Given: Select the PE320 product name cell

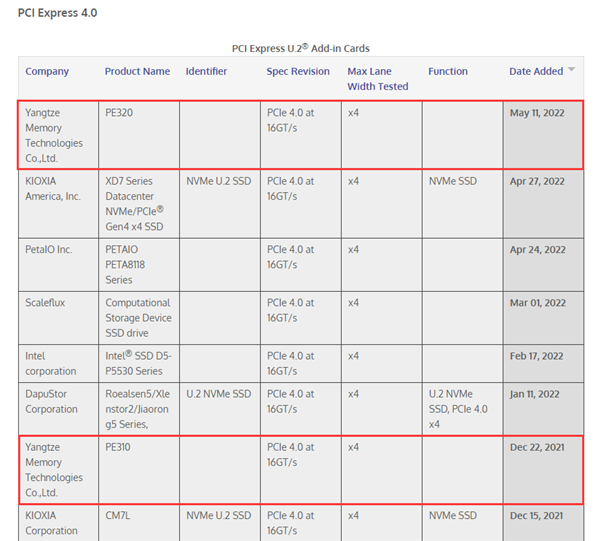Looking at the screenshot, I should click(x=119, y=113).
